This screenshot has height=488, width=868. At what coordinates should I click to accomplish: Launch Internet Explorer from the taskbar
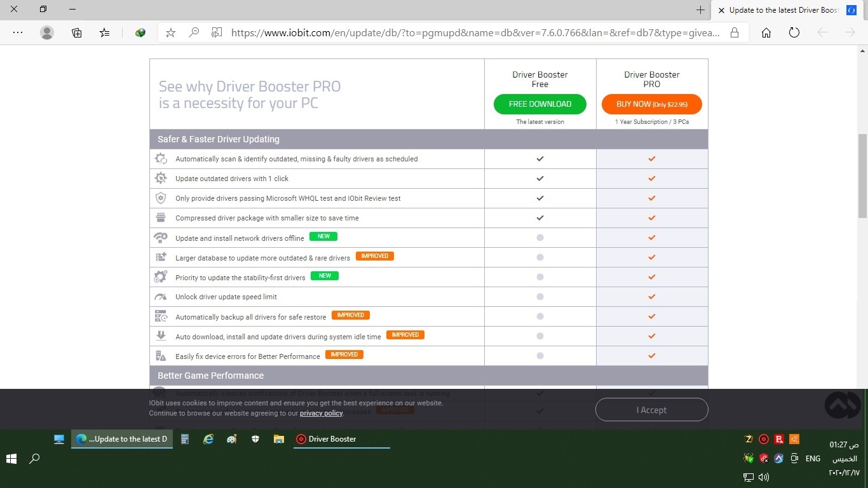click(208, 439)
